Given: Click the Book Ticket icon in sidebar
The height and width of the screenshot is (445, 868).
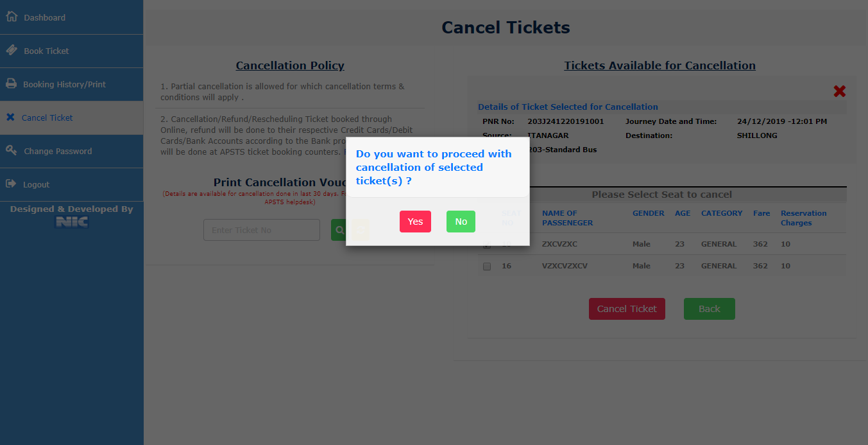Looking at the screenshot, I should [11, 50].
